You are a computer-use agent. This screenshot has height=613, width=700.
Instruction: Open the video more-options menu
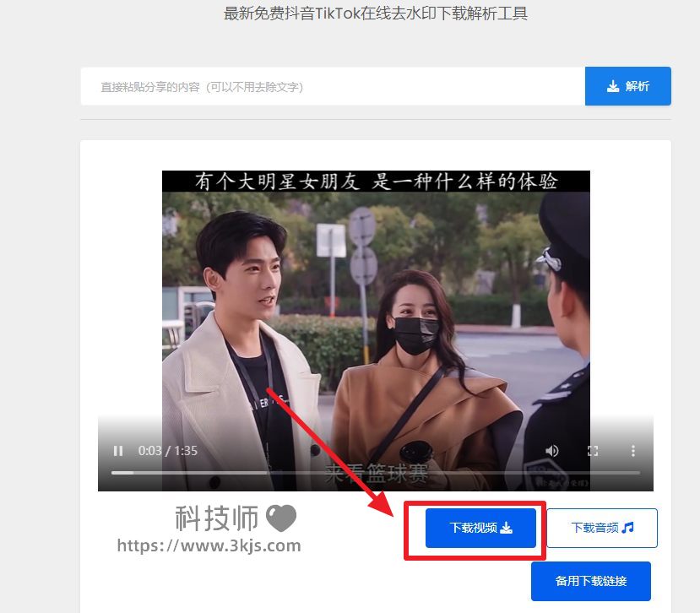pyautogui.click(x=633, y=451)
